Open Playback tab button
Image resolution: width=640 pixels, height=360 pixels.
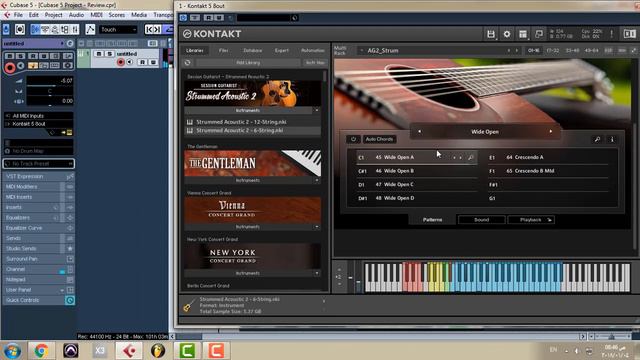532,220
